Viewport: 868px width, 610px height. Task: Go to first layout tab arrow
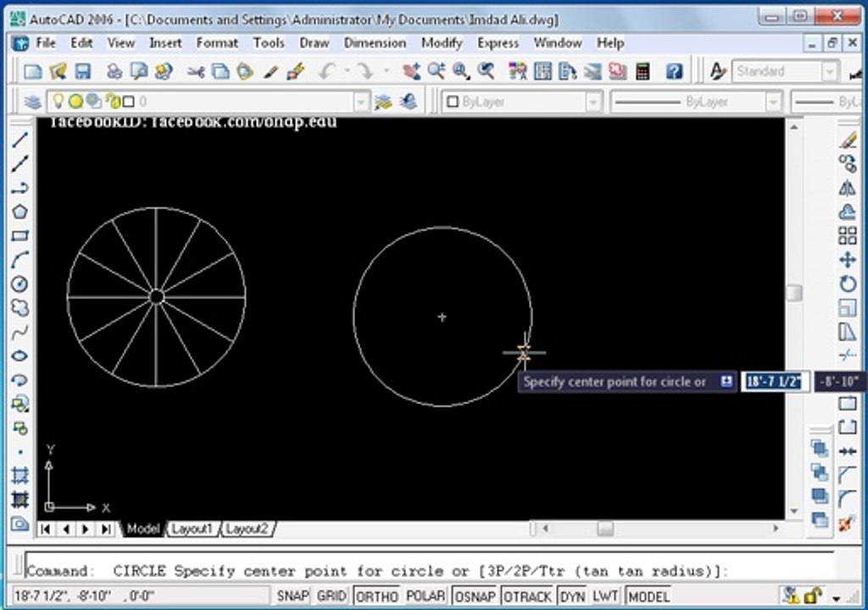click(x=46, y=529)
